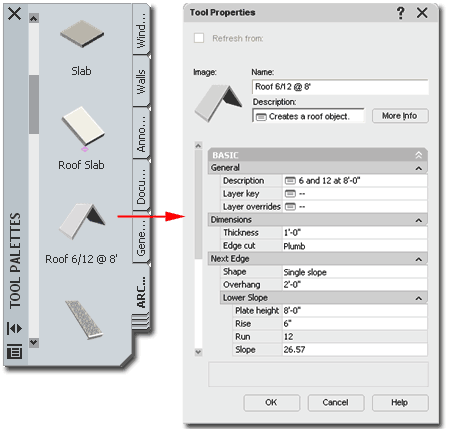Collapse the Next Edge category
The width and height of the screenshot is (450, 429).
coord(419,259)
